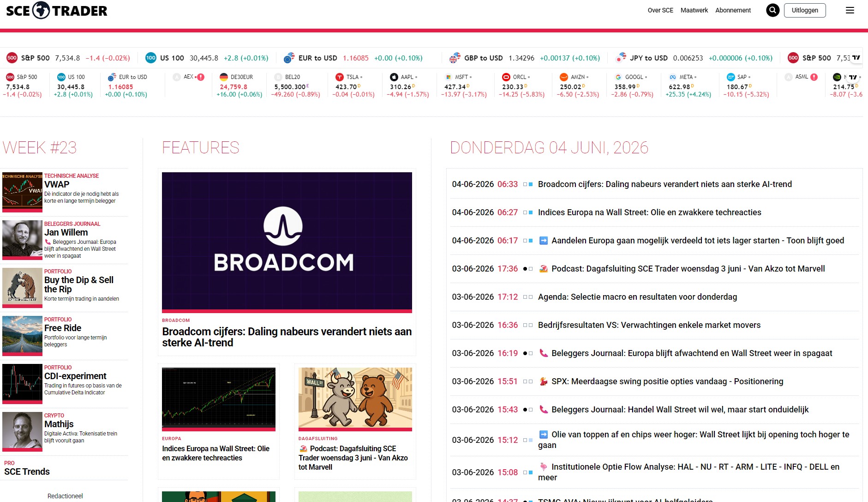The width and height of the screenshot is (868, 502).
Task: Open the CDI-experiment portfolio link
Action: click(75, 376)
